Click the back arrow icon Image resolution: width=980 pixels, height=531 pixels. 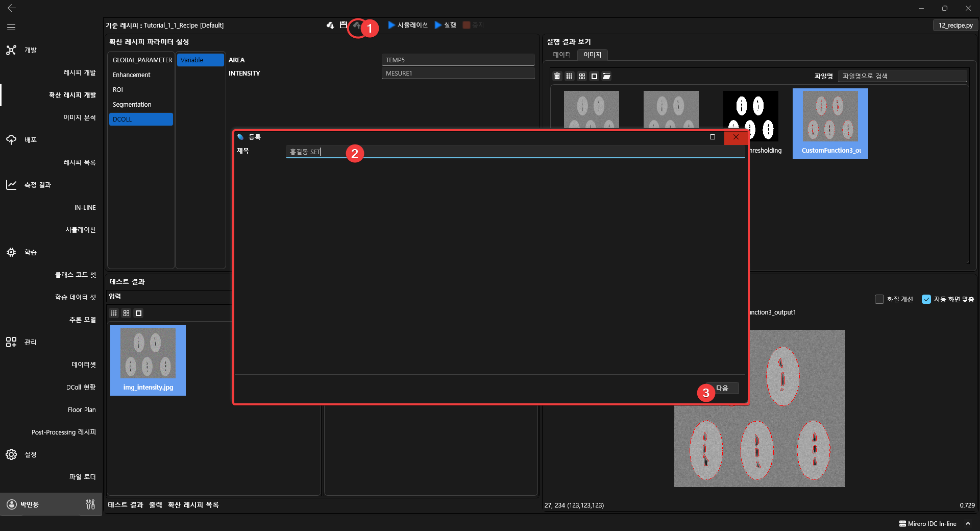coord(11,8)
